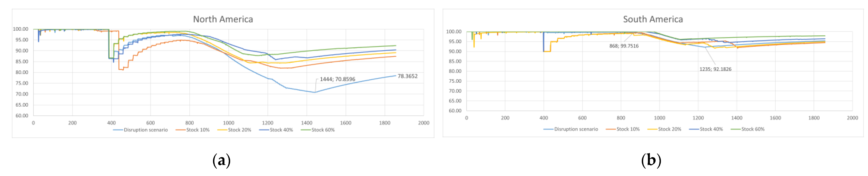Click x-axis tick 600 in South America chart

pos(582,118)
